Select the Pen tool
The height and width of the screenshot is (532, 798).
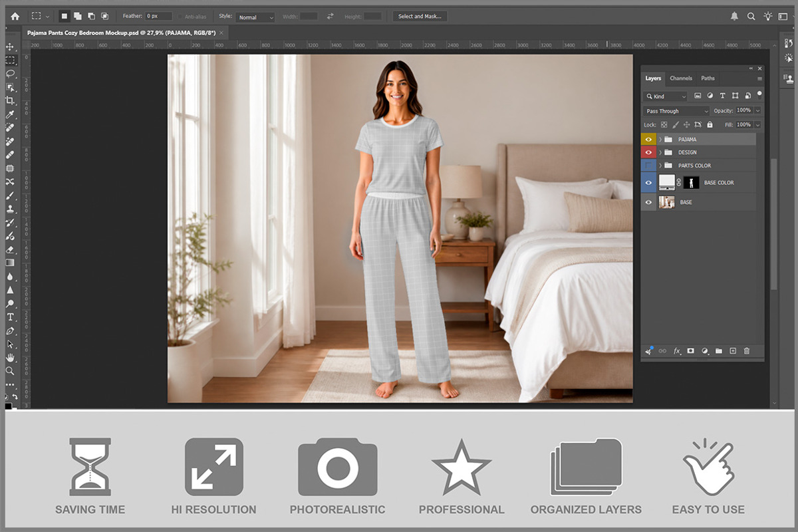point(10,331)
